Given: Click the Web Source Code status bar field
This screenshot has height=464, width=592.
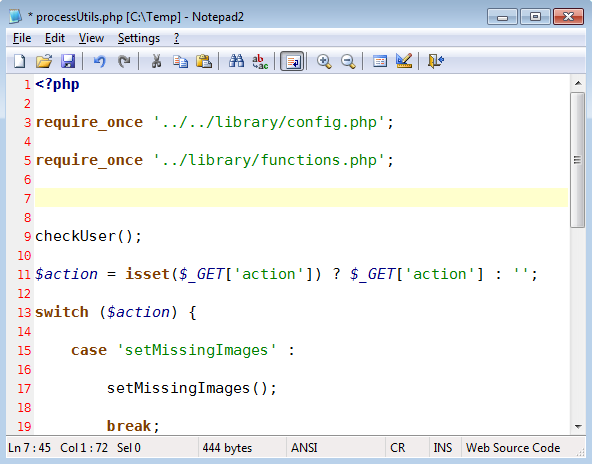Looking at the screenshot, I should pyautogui.click(x=513, y=448).
